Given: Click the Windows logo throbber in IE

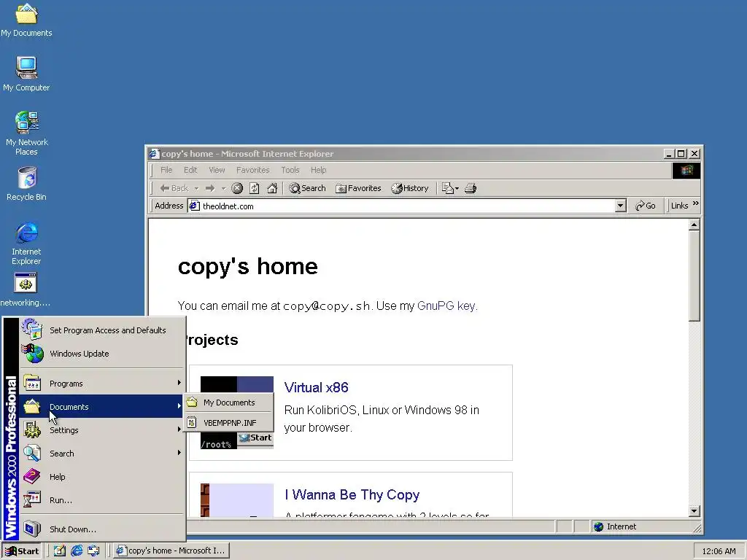Looking at the screenshot, I should tap(686, 171).
